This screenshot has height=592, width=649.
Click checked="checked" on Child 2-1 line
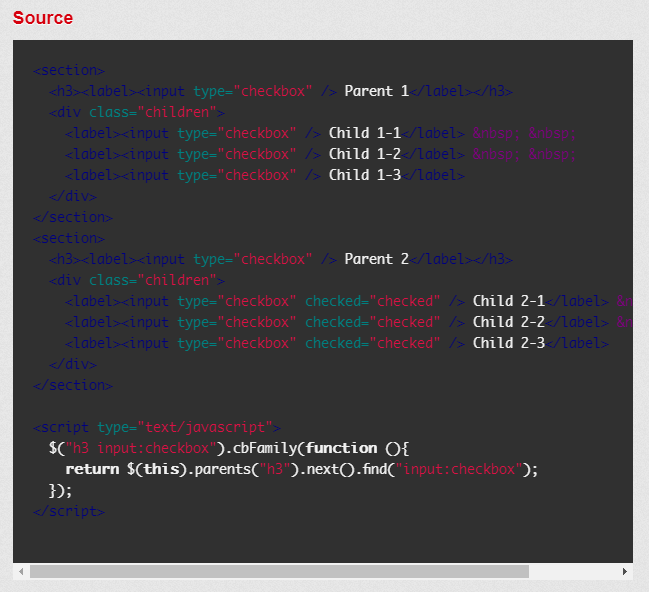coord(373,301)
